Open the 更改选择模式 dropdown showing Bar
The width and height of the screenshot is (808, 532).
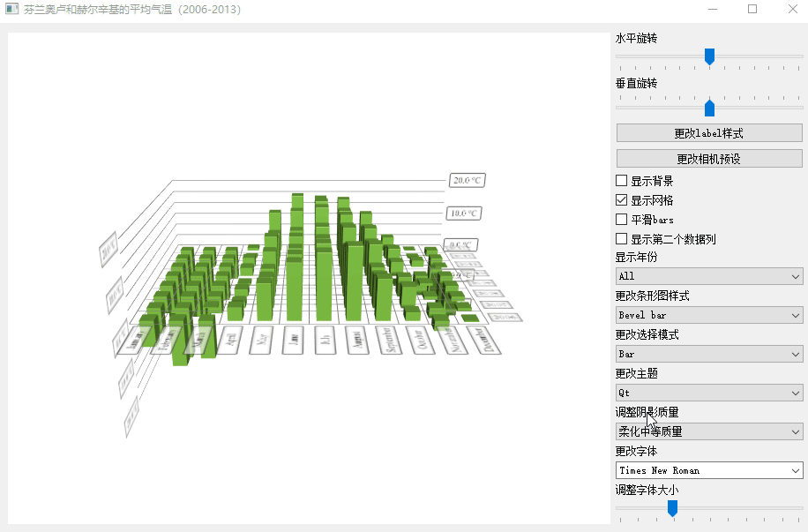point(709,354)
